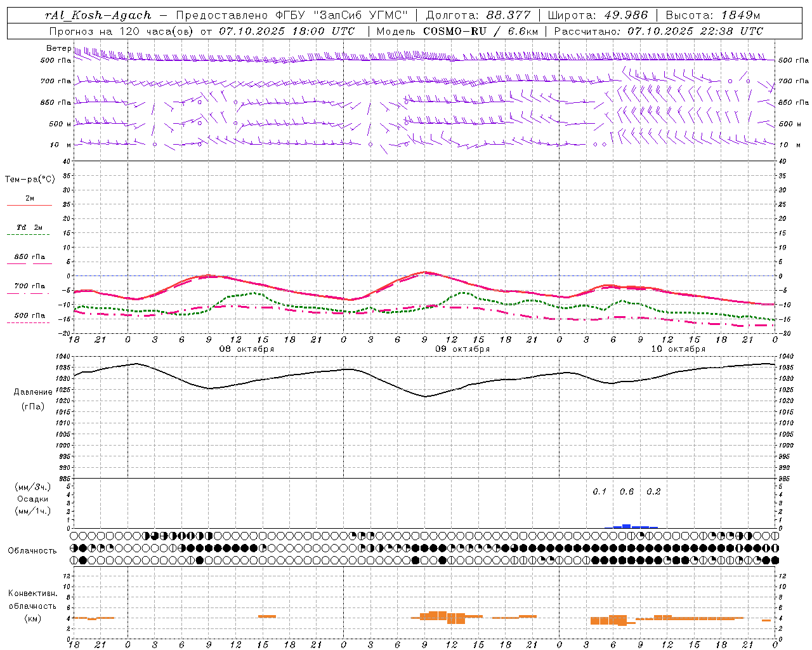This screenshot has width=812, height=650.
Task: Click the left '700 гПа' wind level label
Action: (x=56, y=81)
